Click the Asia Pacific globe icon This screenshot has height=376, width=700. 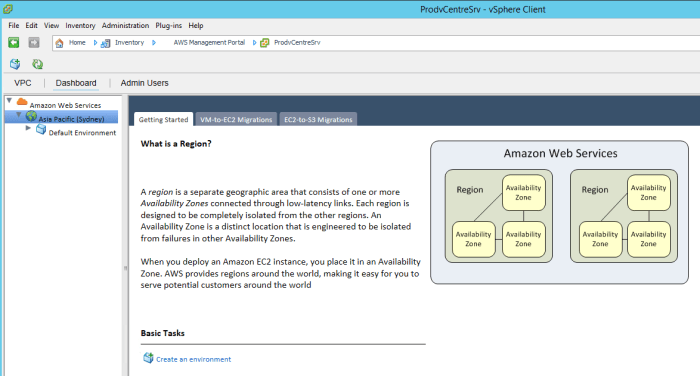[x=31, y=117]
